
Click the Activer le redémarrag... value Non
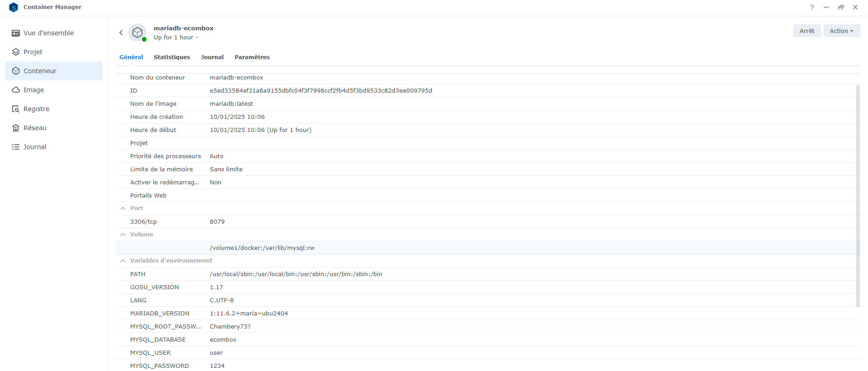pyautogui.click(x=216, y=183)
